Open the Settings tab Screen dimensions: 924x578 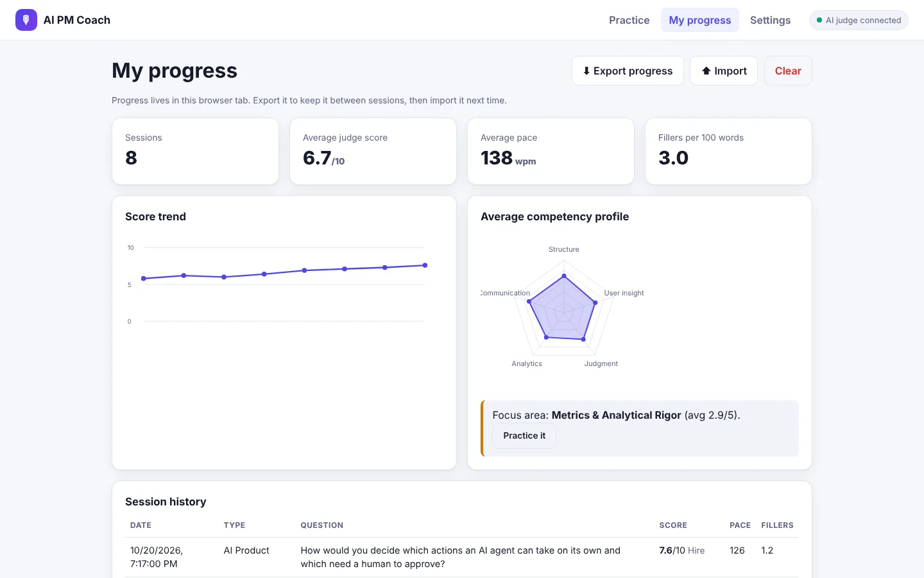(x=770, y=20)
